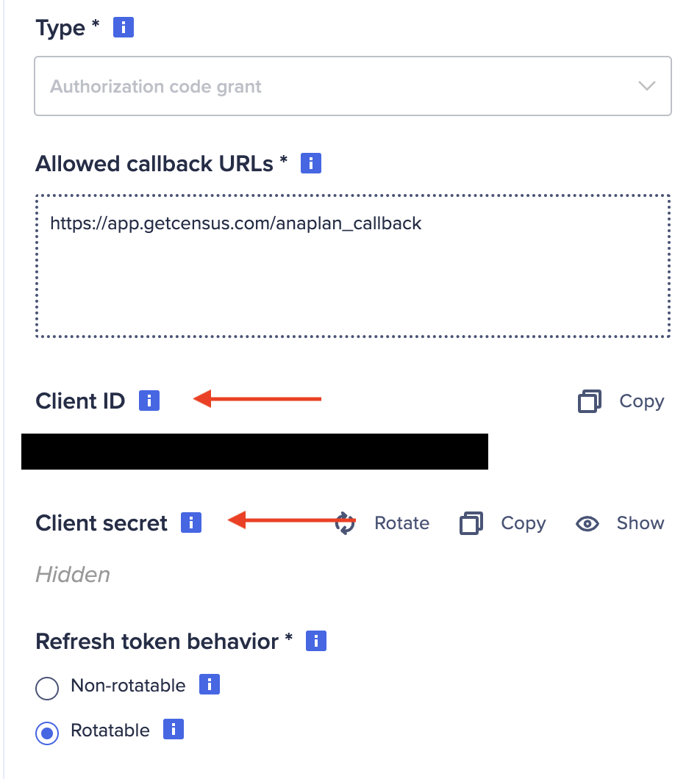Click the Copy text for Client ID
This screenshot has height=779, width=700.
coord(641,401)
